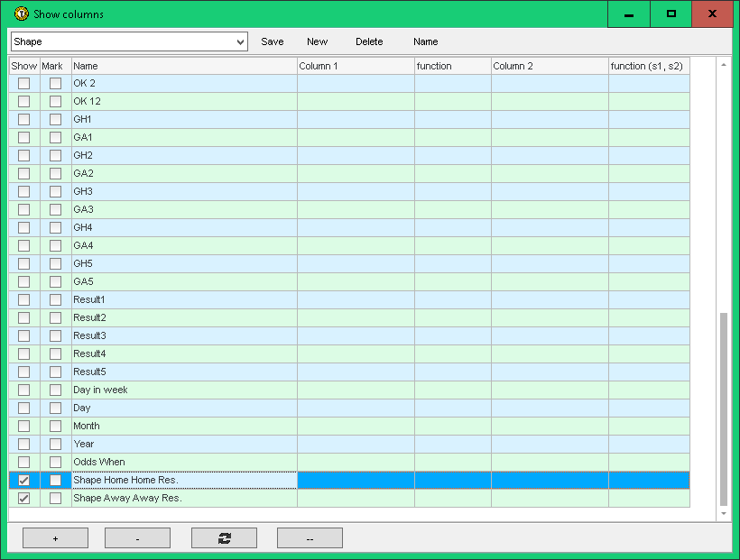Open the Shape preset dropdown
Image resolution: width=740 pixels, height=560 pixels.
point(239,42)
